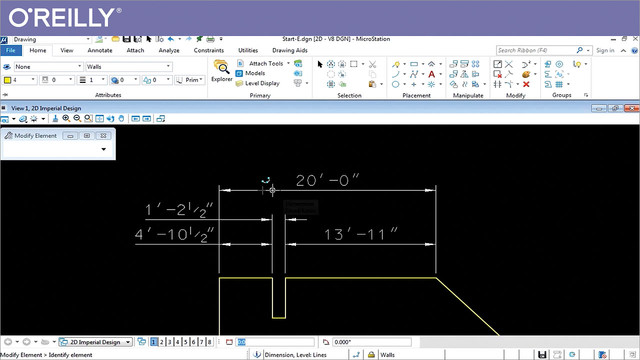Click the Sign in link
The image size is (640, 360).
605,51
